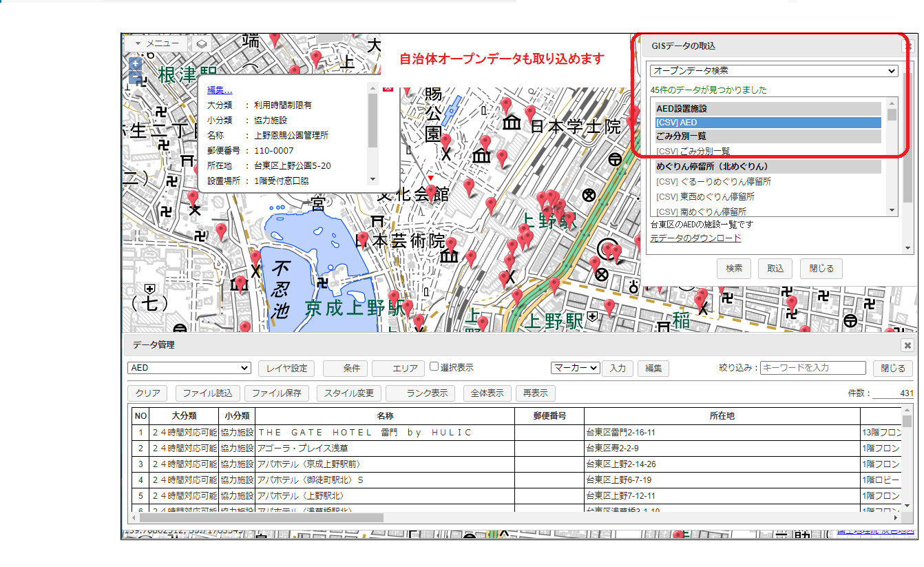Image resolution: width=924 pixels, height=567 pixels.
Task: Click the めぐりん停留所（北めぐりん） header
Action: pos(768,167)
